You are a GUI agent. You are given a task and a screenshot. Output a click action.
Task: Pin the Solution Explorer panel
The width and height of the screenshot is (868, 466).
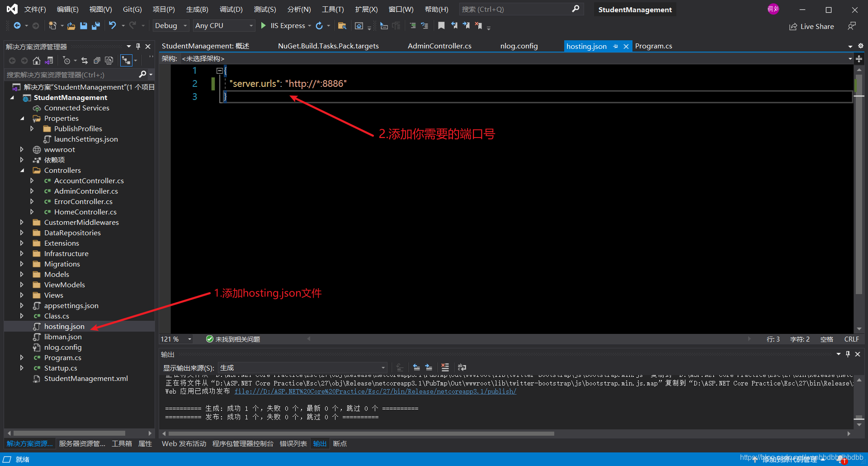pos(138,46)
